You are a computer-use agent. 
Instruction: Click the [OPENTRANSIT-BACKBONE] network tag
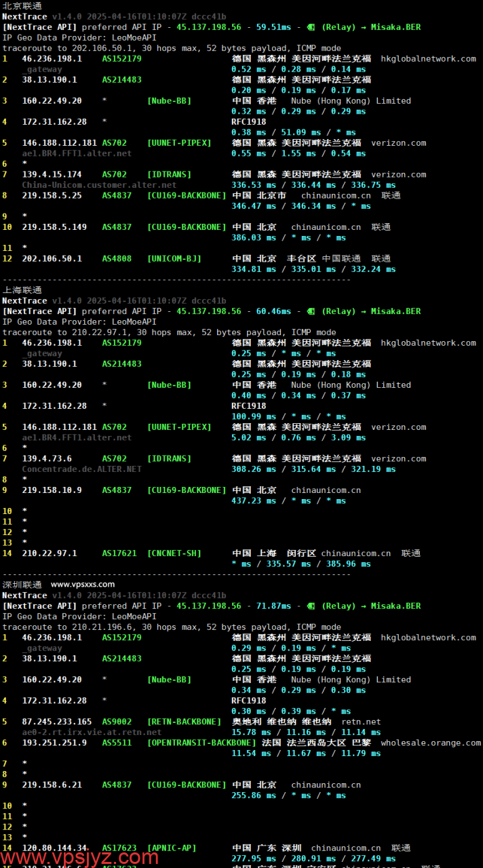pyautogui.click(x=201, y=743)
